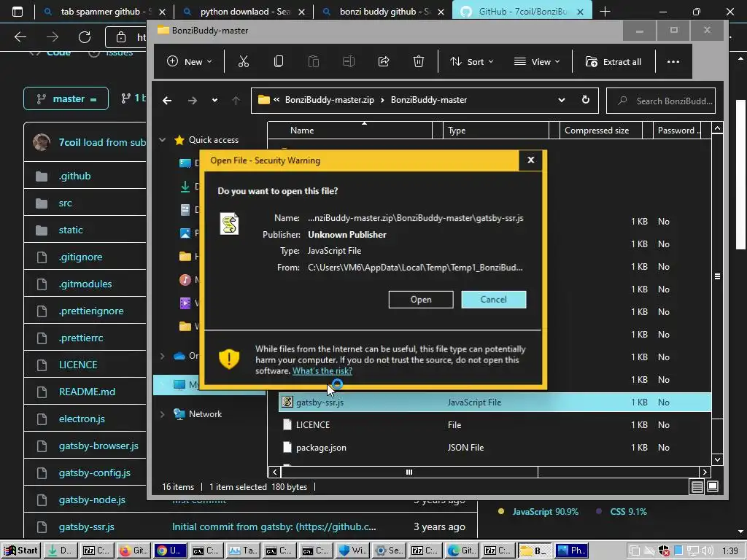Open the "What's the risk?" link
The image size is (747, 560).
322,371
